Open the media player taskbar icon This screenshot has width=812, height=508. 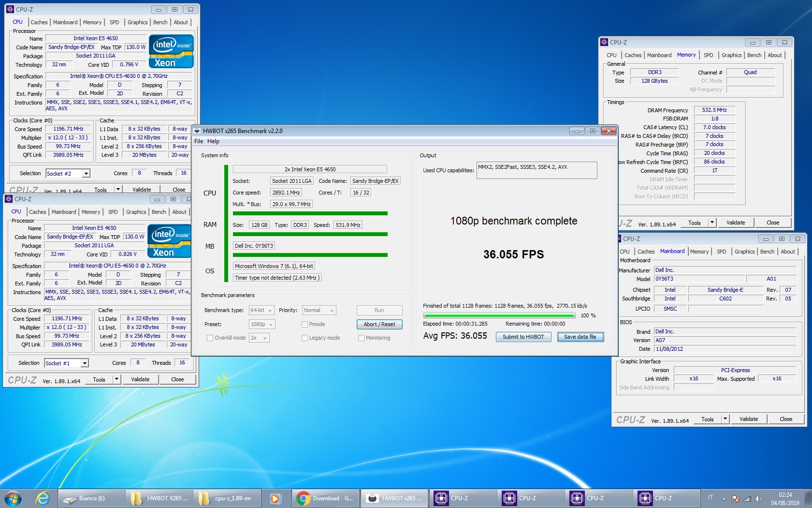click(x=275, y=498)
